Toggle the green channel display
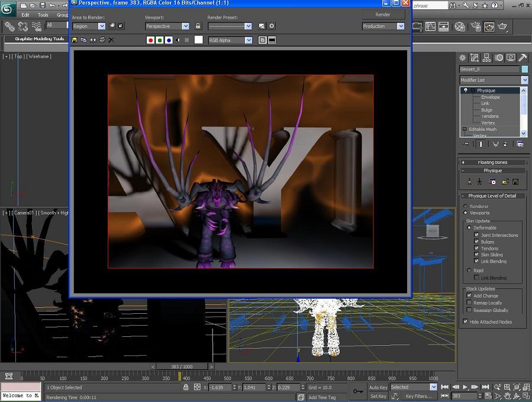The height and width of the screenshot is (402, 532). 160,40
